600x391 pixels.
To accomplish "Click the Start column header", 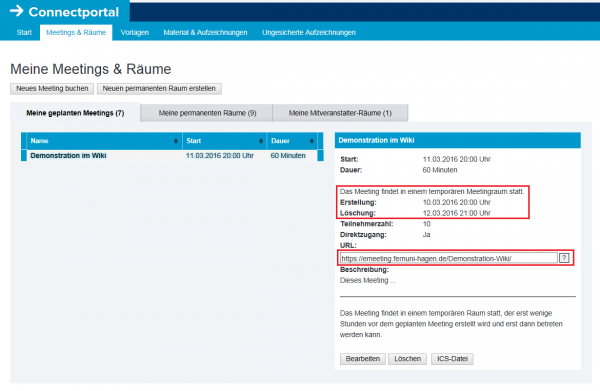I will 225,141.
